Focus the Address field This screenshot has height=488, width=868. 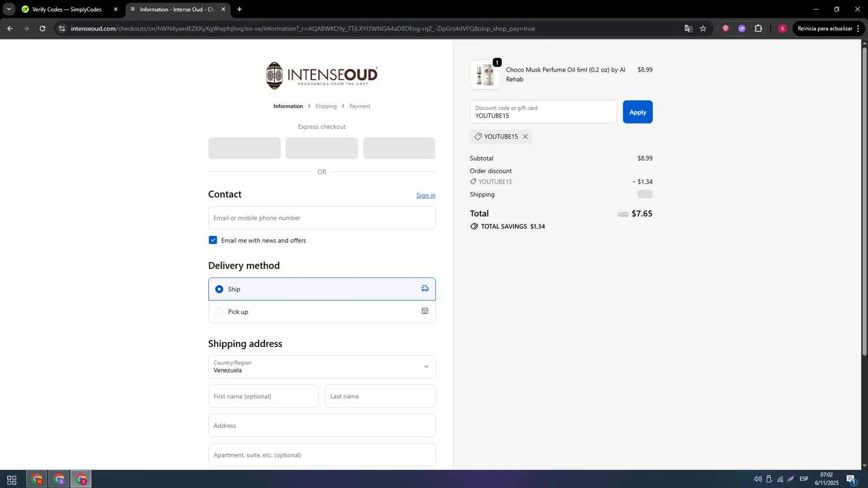322,426
